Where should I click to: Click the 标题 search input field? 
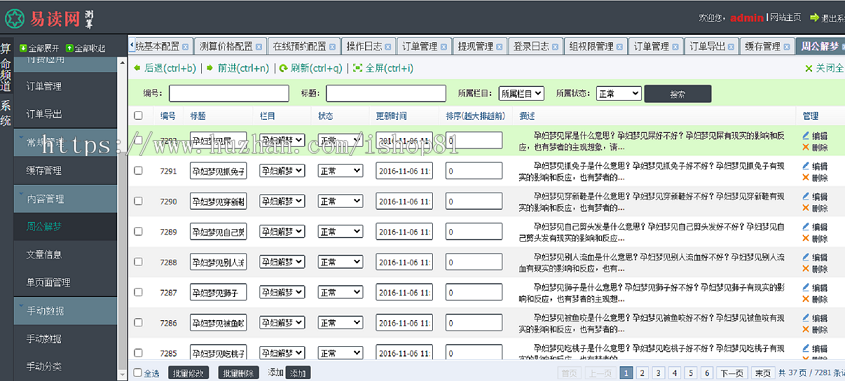tap(386, 93)
